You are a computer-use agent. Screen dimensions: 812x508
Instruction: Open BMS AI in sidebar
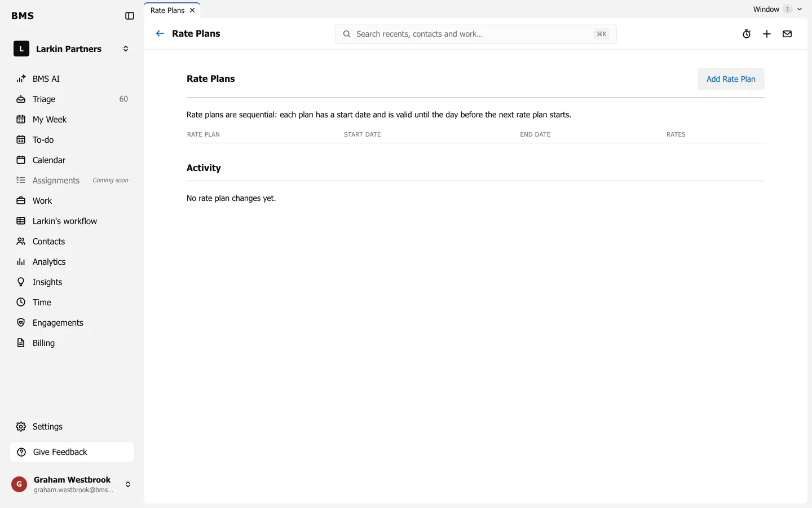72,78
